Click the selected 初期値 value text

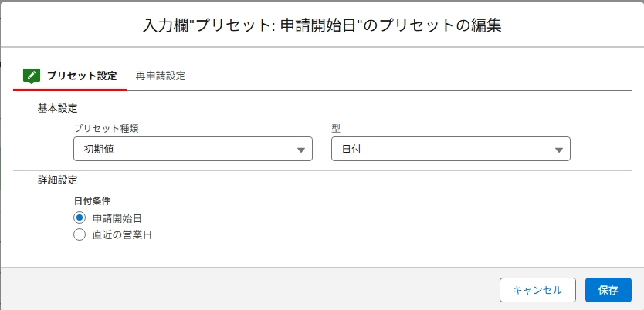point(97,150)
